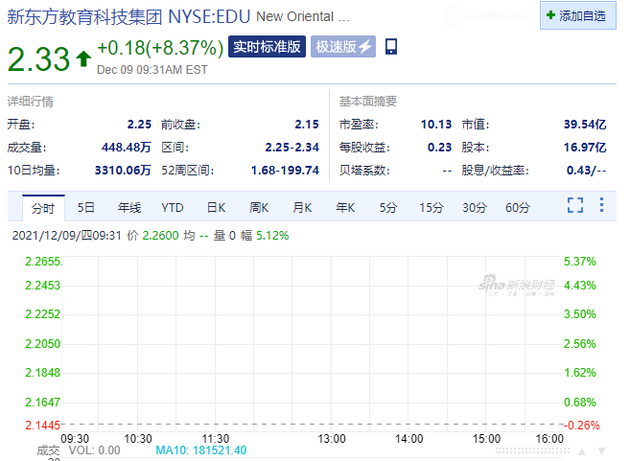
Task: Select the 30分 chart tab
Action: point(474,208)
